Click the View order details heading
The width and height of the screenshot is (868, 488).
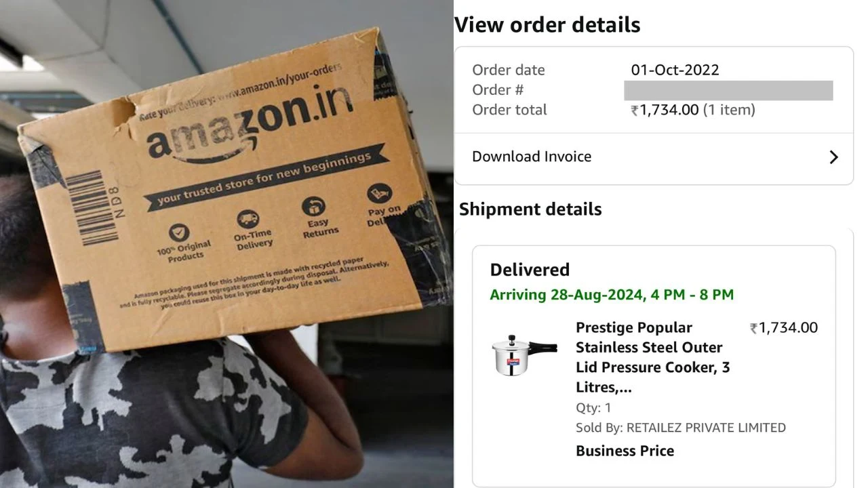click(547, 25)
